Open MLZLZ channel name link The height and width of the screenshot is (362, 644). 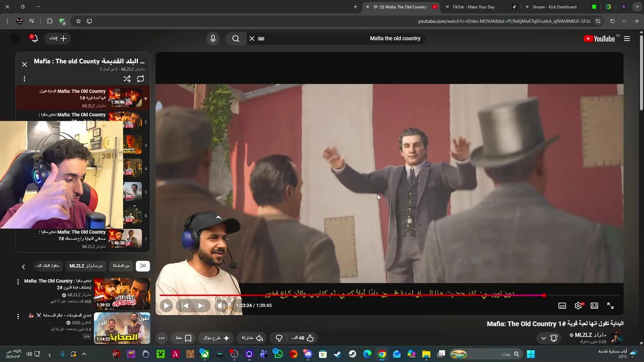[x=591, y=335]
